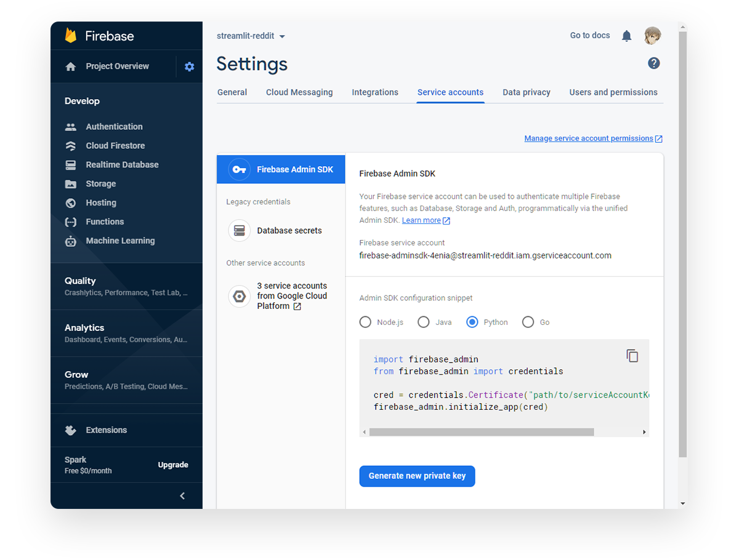The image size is (739, 560).
Task: Open Manage service account permissions link
Action: pyautogui.click(x=589, y=138)
